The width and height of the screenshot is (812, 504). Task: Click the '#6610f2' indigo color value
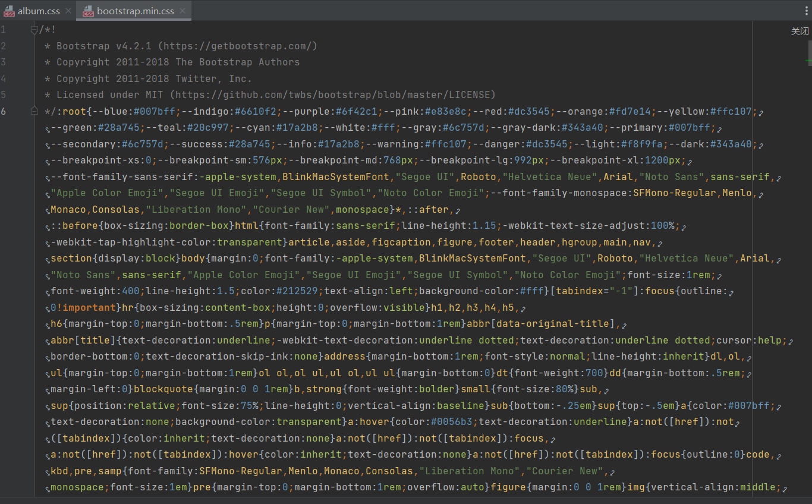click(x=256, y=111)
